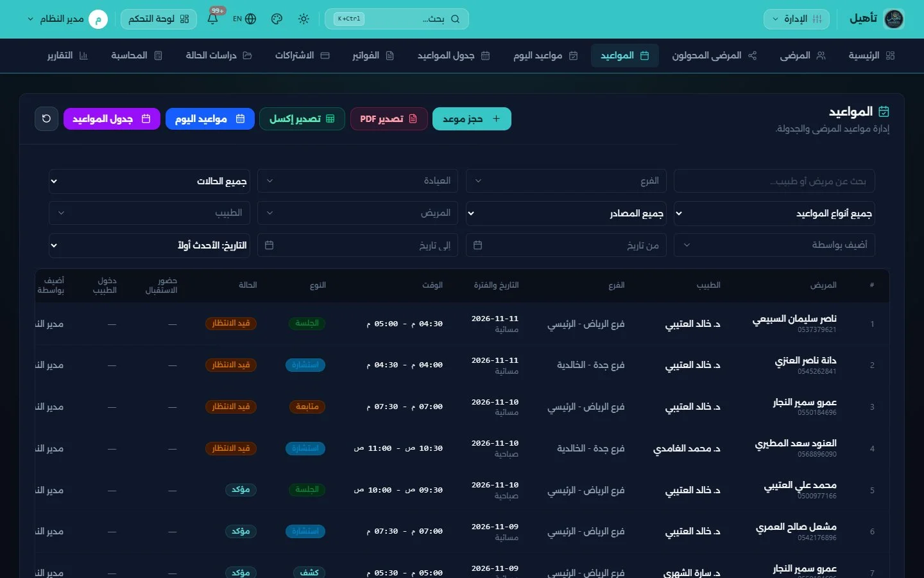Click the مؤكد status for محمد علي العتيبي
Screen dimensions: 924x578
point(241,490)
